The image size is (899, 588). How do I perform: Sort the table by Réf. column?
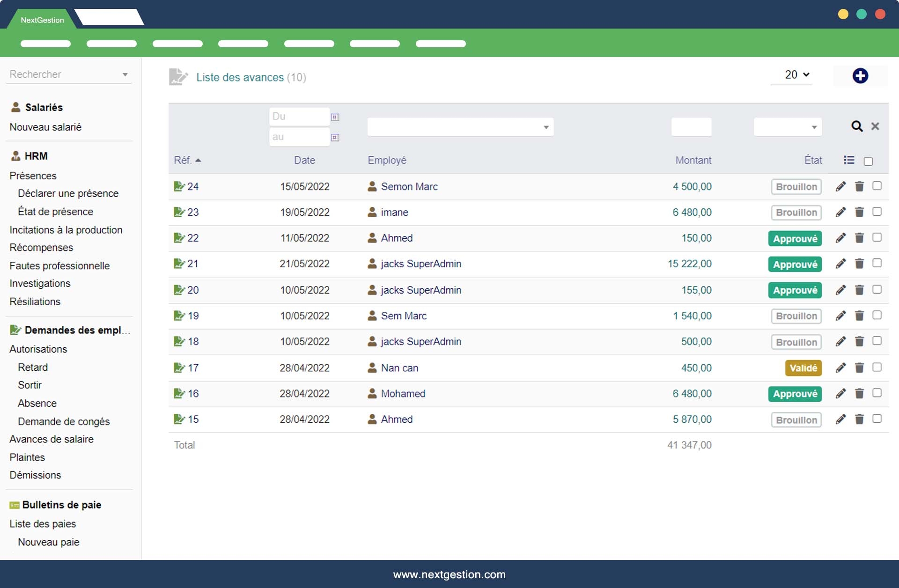[183, 160]
